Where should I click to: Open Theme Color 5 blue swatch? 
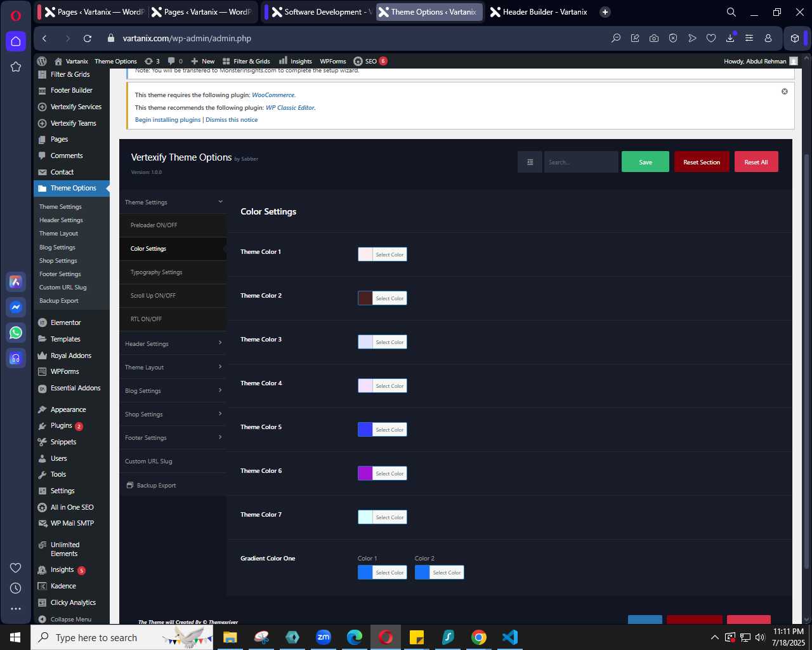click(365, 430)
